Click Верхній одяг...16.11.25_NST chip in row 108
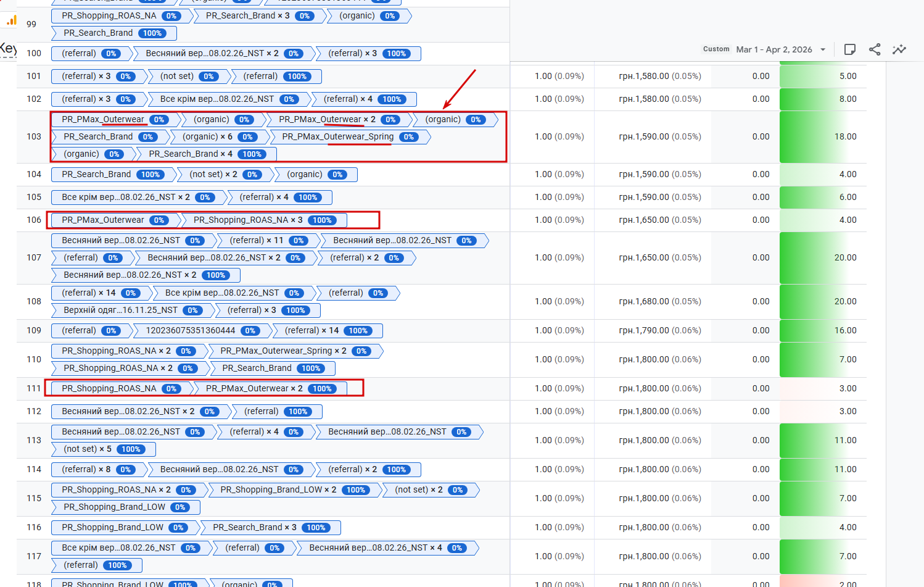924x587 pixels. tap(133, 310)
